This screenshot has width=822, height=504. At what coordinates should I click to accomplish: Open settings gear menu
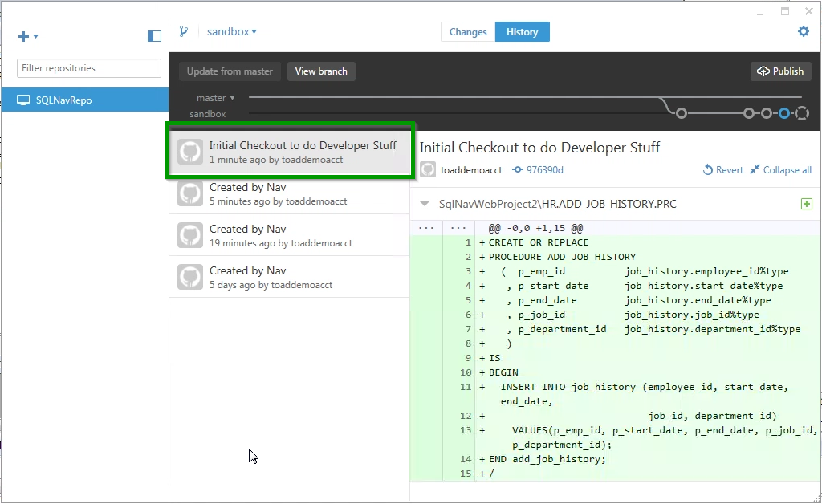803,31
